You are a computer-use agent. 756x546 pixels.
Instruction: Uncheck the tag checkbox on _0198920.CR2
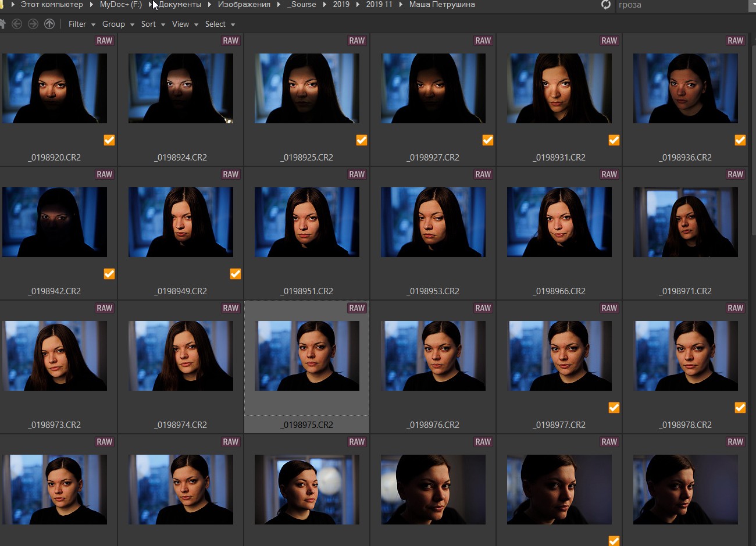pos(109,140)
